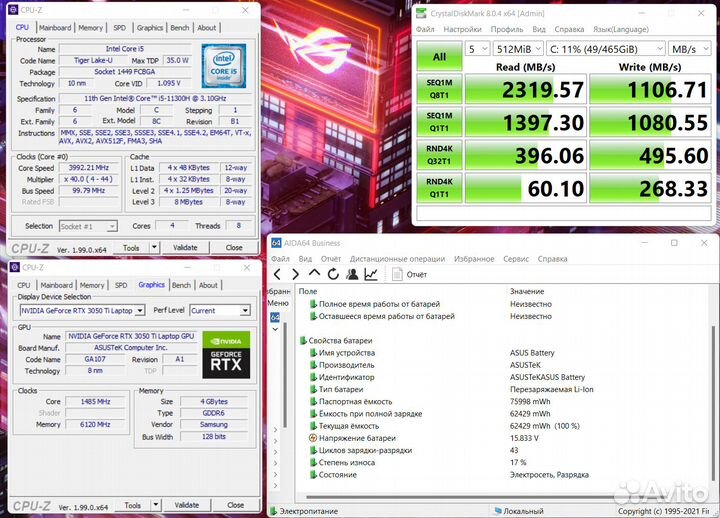Viewport: 720px width, 518px height.
Task: Click the NVIDIA GeForce RTX logo
Action: [226, 355]
